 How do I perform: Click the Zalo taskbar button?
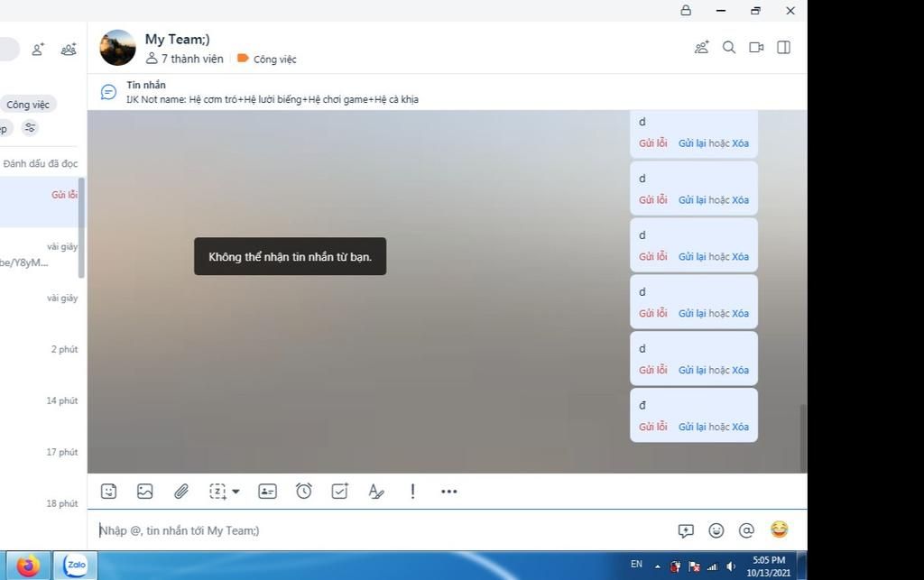click(x=76, y=566)
